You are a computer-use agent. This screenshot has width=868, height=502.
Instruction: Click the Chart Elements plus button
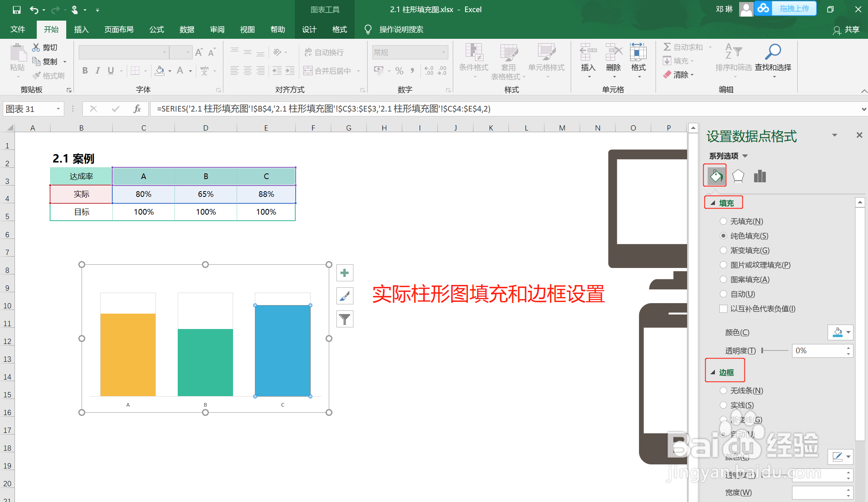pos(345,273)
